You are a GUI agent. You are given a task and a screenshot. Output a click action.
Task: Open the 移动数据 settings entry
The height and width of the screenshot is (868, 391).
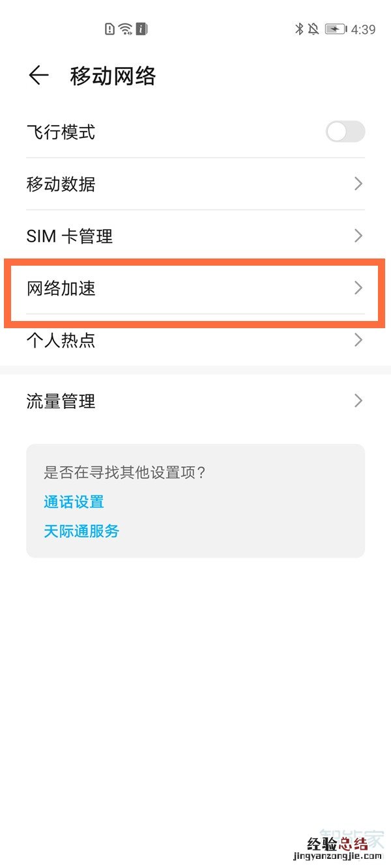(x=61, y=184)
